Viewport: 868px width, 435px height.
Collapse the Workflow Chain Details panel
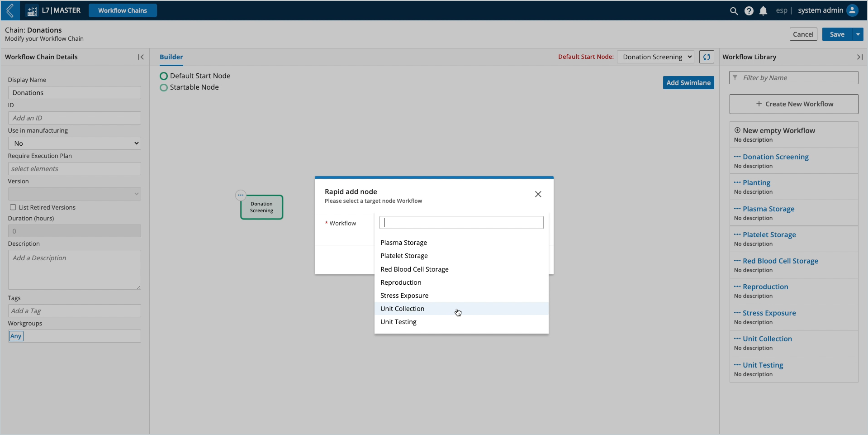click(141, 57)
